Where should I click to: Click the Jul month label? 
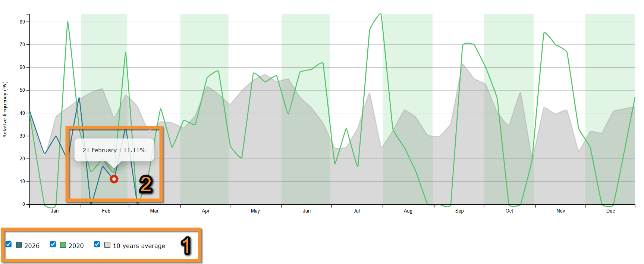(357, 211)
